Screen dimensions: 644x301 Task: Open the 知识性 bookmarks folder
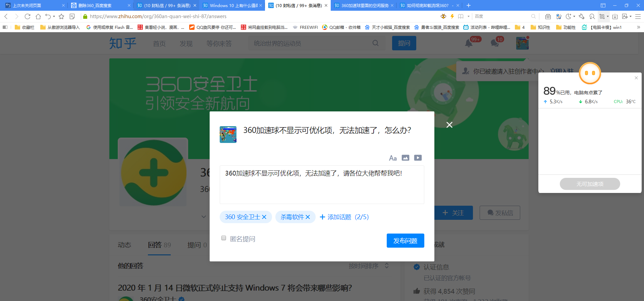(x=540, y=27)
